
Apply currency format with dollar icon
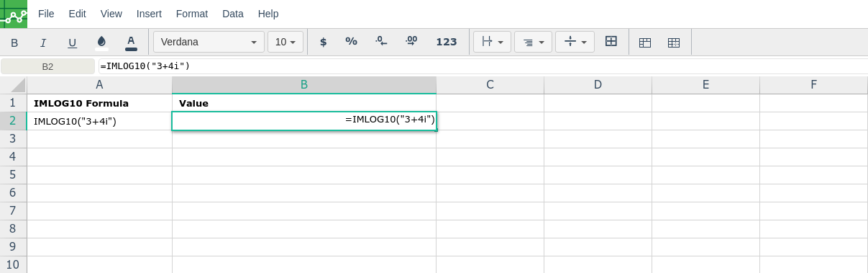(x=323, y=42)
